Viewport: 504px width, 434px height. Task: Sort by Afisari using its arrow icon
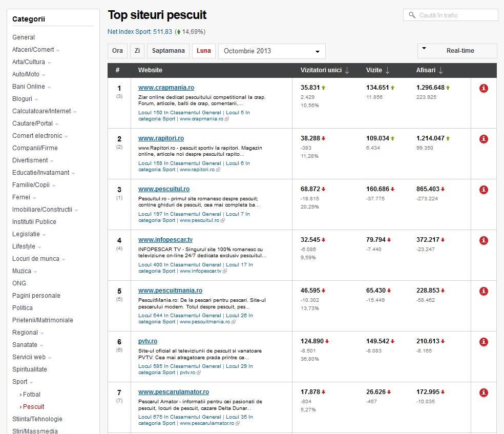(x=440, y=70)
